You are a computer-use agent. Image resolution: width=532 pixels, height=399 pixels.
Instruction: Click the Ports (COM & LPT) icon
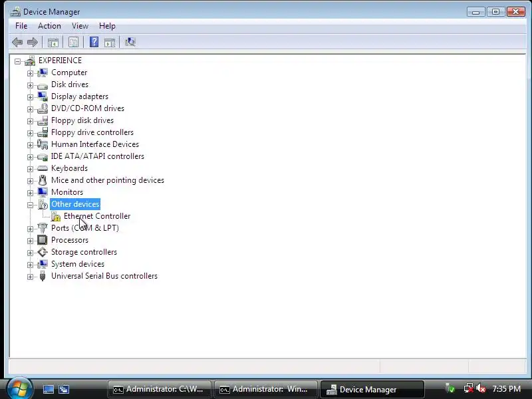pos(43,228)
